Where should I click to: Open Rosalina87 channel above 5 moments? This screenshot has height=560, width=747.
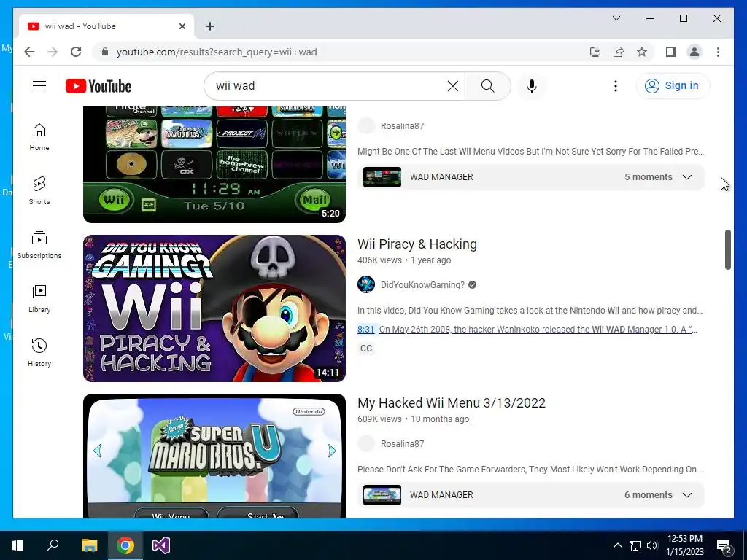click(402, 125)
